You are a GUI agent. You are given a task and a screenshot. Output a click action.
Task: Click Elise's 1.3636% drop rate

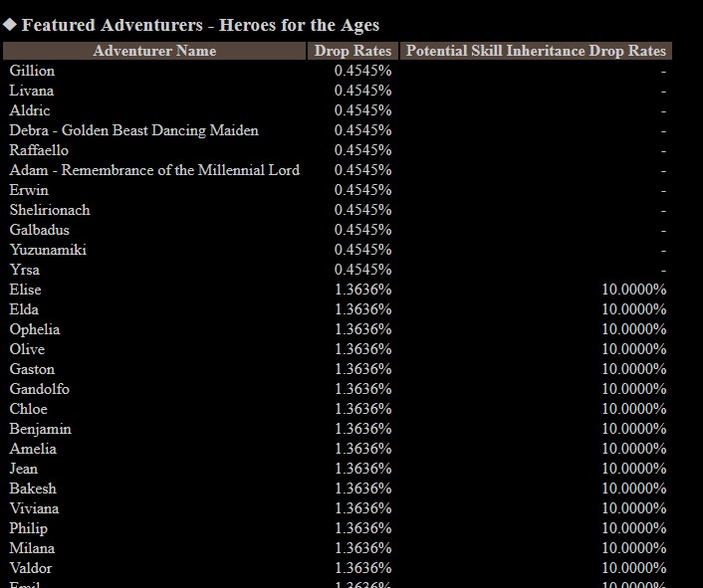click(x=363, y=290)
